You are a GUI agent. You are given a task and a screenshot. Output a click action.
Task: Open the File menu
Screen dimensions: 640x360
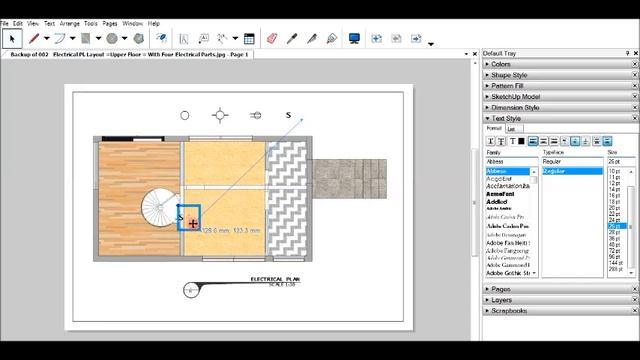4,24
